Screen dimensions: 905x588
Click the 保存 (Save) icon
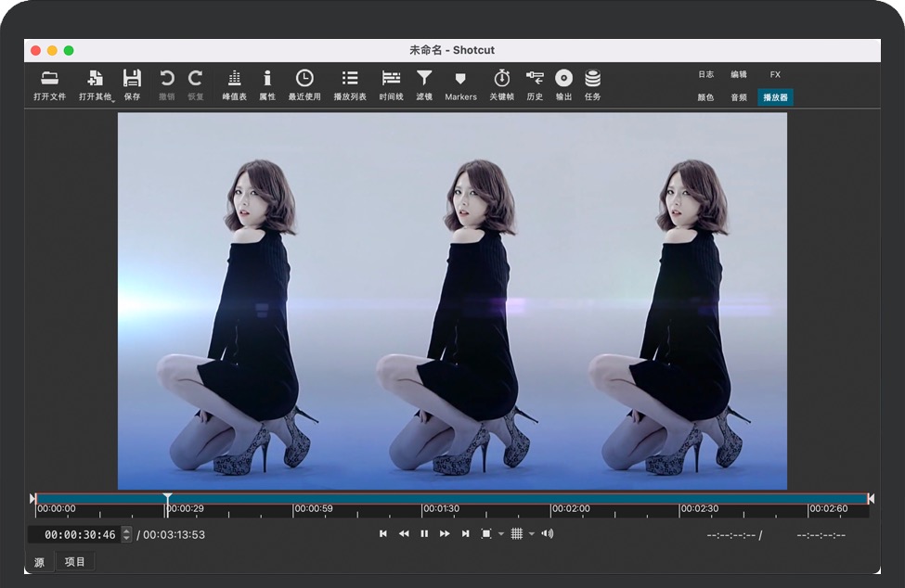pyautogui.click(x=132, y=79)
